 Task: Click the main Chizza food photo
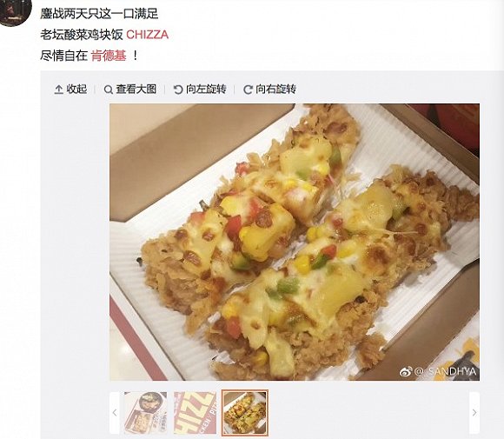pyautogui.click(x=295, y=242)
